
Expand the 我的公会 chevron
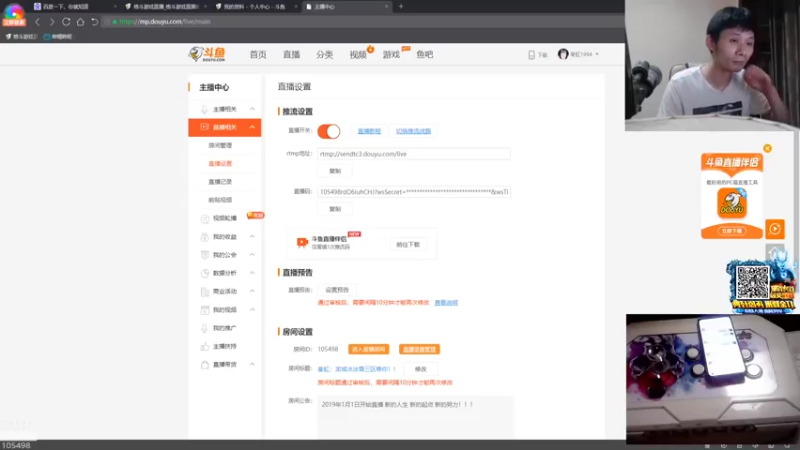(252, 255)
